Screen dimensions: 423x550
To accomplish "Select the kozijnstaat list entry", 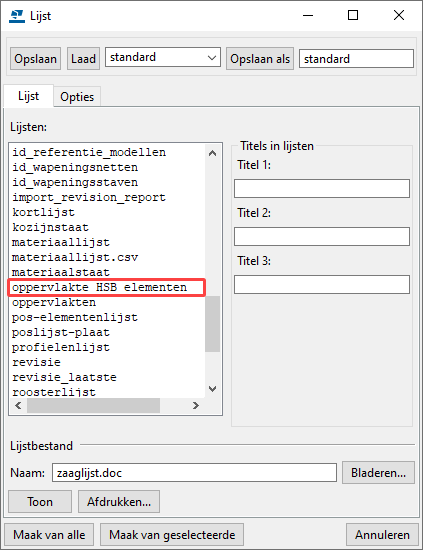I will 51,227.
